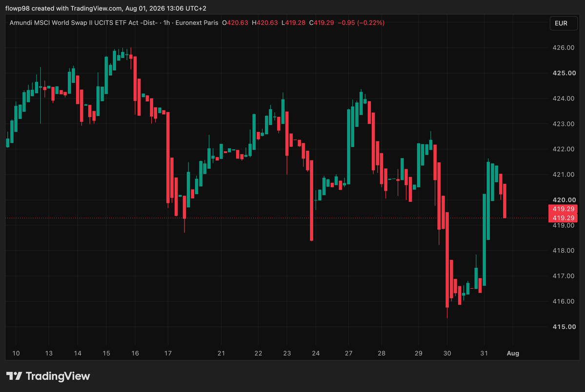This screenshot has width=585, height=392.
Task: Click the 426.00 price axis label
Action: click(564, 48)
